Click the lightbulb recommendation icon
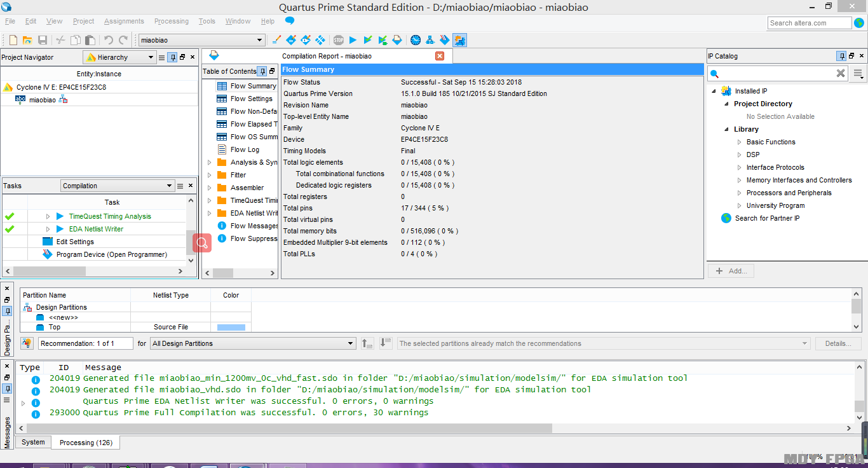 (27, 343)
